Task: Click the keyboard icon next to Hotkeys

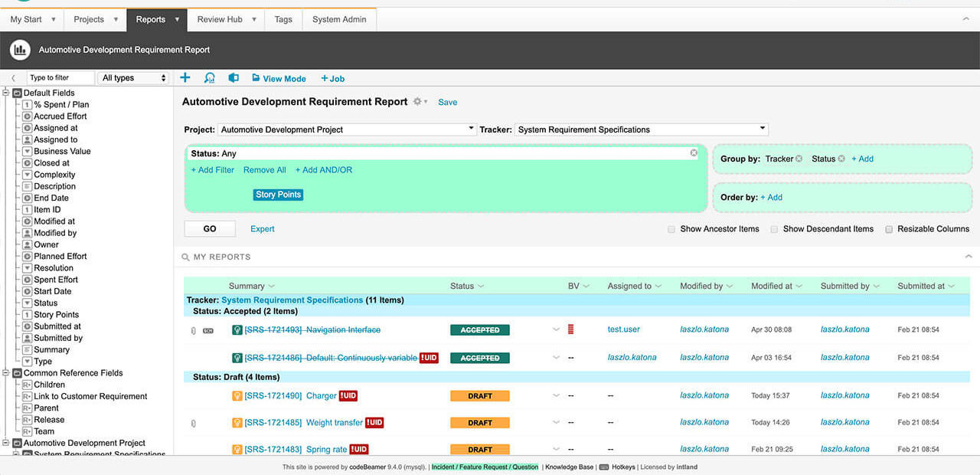Action: pyautogui.click(x=604, y=467)
